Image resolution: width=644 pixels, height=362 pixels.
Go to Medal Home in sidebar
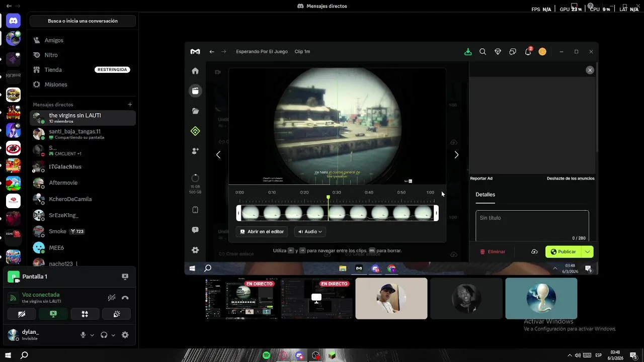pos(195,71)
